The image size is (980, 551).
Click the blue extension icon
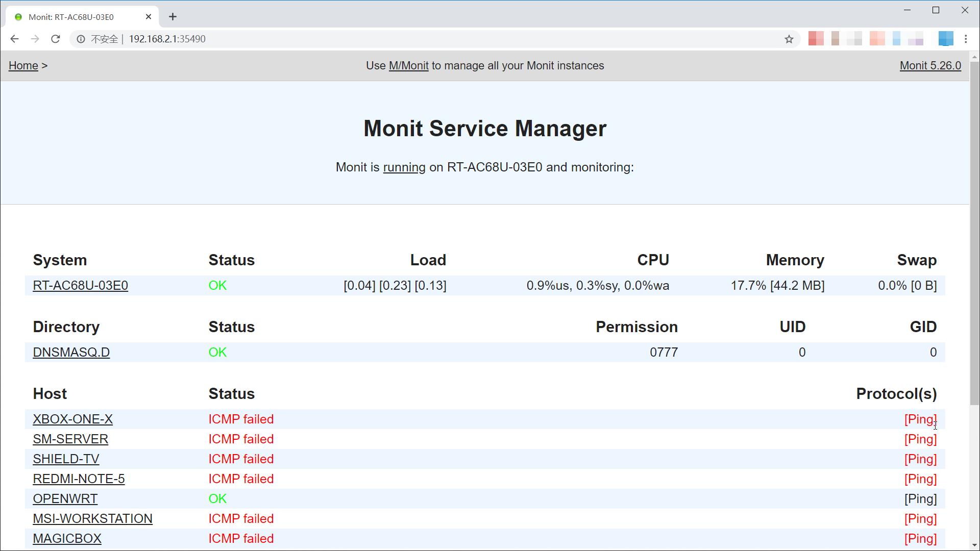tap(945, 39)
